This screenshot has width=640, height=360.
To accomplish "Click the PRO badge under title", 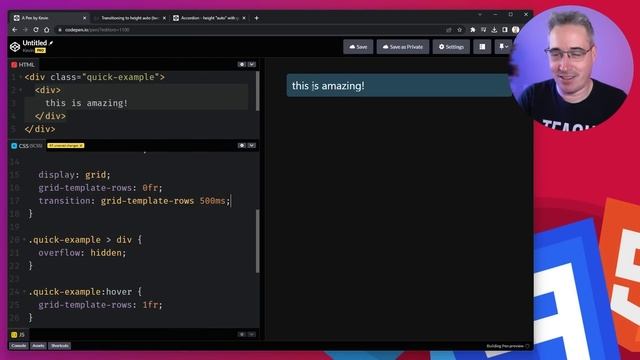I will (x=40, y=51).
